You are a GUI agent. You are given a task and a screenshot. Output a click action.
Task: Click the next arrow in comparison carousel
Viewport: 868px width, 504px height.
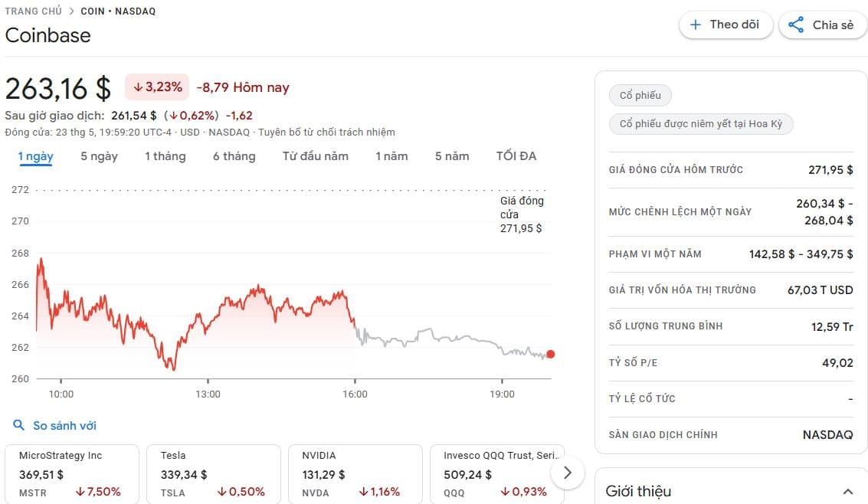click(567, 473)
